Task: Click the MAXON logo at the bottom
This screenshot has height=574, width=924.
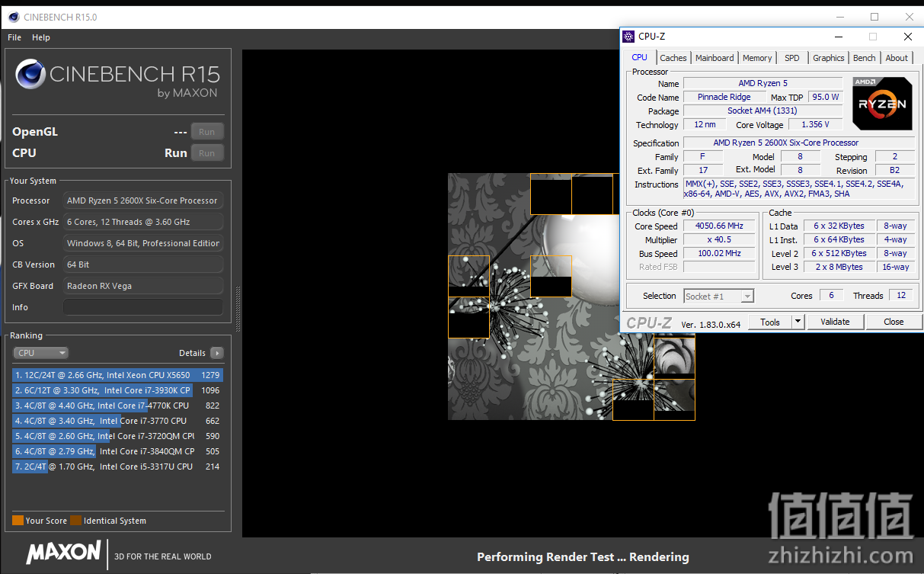Action: pos(63,553)
